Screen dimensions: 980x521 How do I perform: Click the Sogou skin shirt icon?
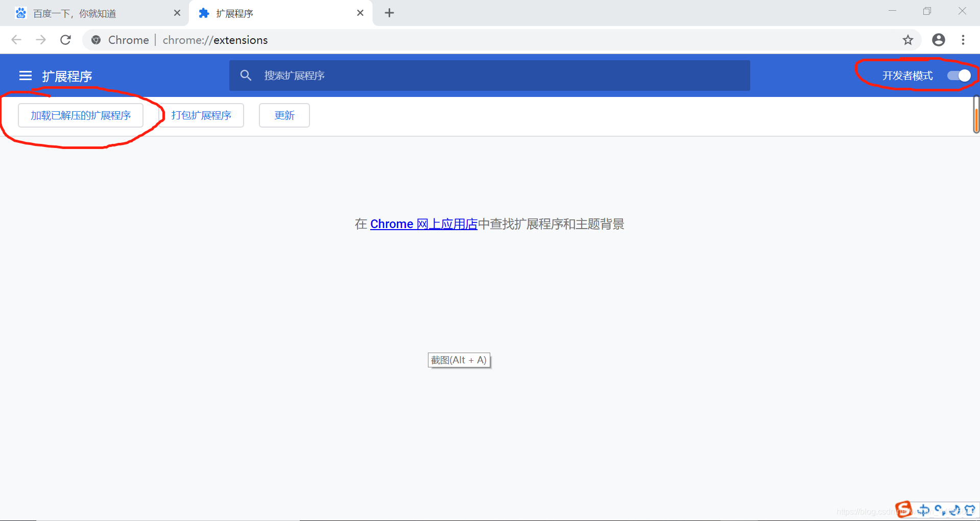970,510
